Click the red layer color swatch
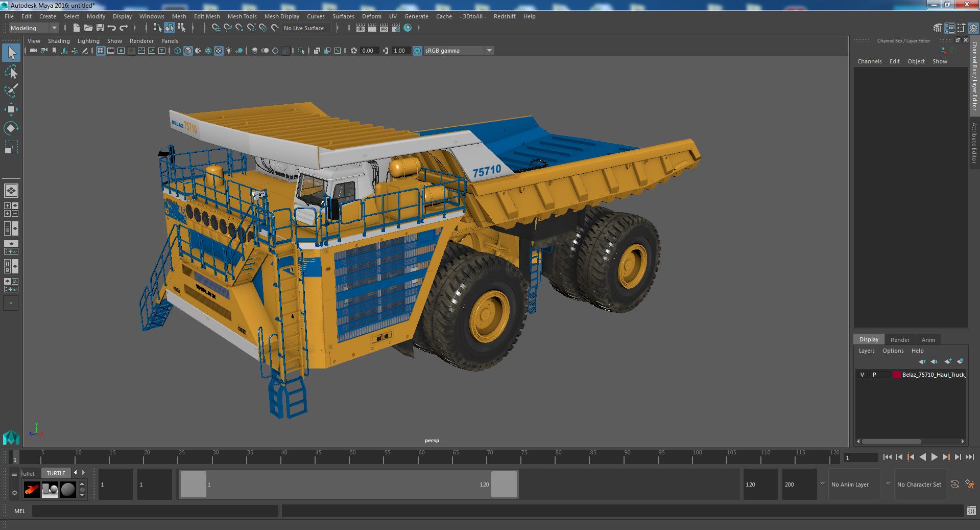The image size is (980, 530). pyautogui.click(x=896, y=375)
